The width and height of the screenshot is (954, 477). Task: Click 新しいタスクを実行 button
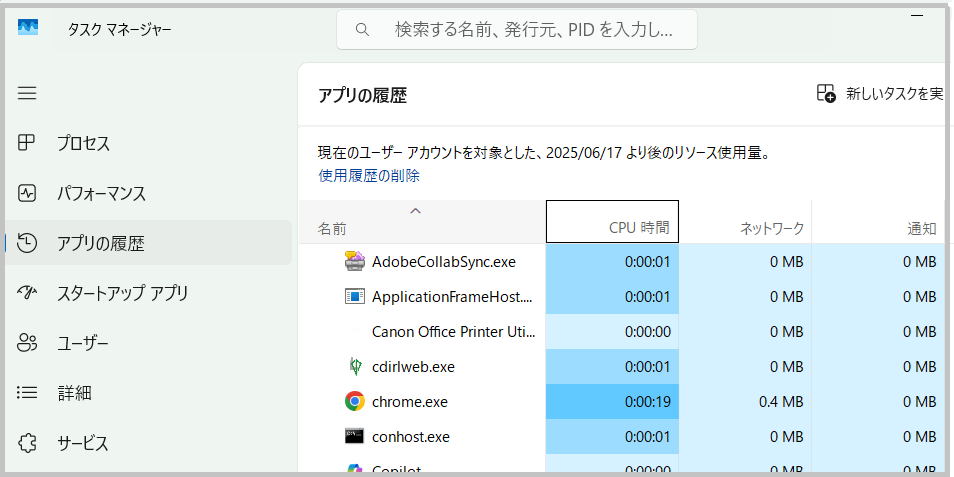(x=880, y=93)
